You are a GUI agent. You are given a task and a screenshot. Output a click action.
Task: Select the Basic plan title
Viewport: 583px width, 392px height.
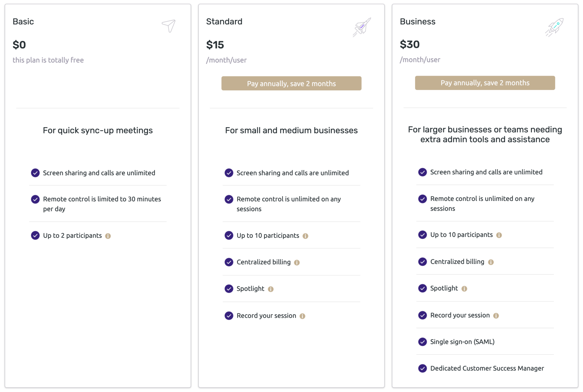click(23, 21)
